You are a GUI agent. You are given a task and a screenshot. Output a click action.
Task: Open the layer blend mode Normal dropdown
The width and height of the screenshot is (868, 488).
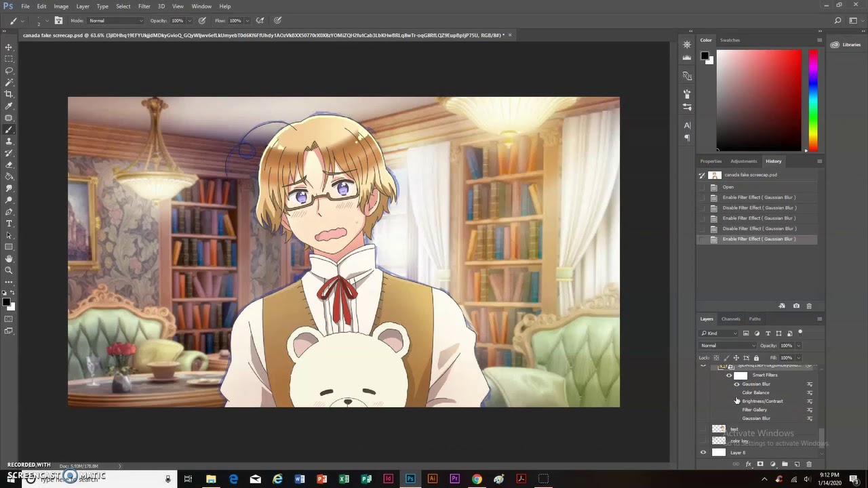(728, 346)
